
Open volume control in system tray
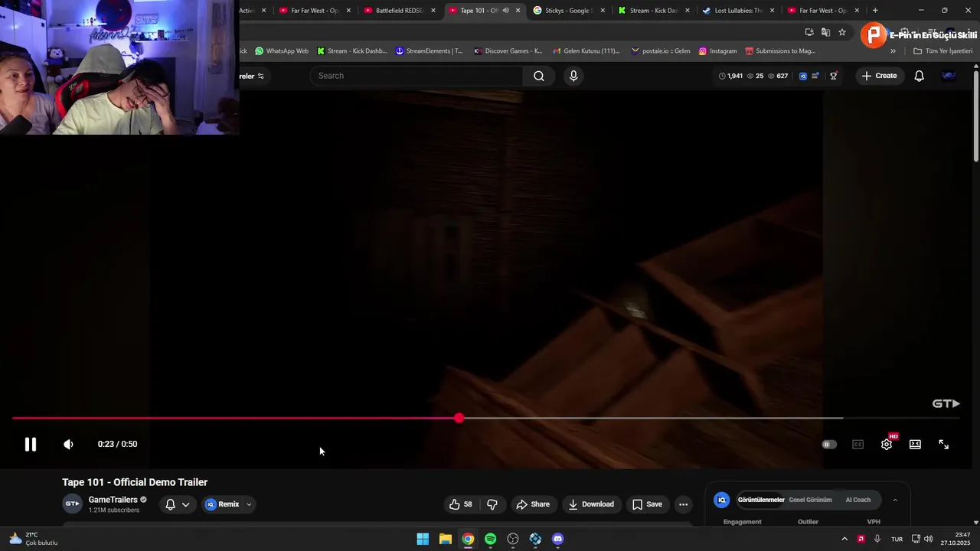point(929,539)
